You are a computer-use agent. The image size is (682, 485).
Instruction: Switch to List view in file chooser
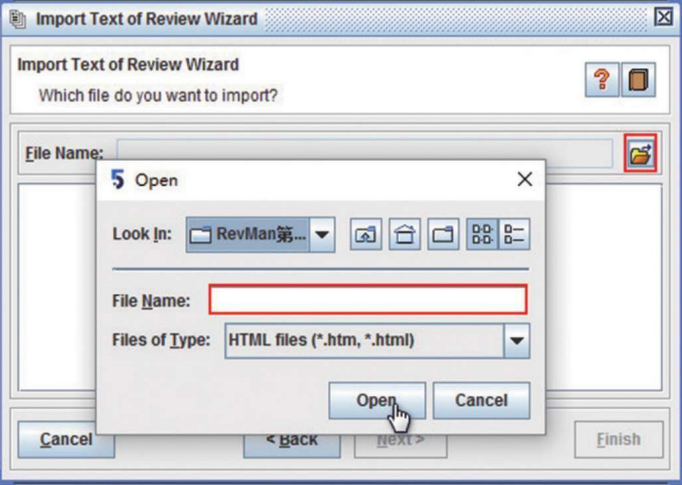482,235
